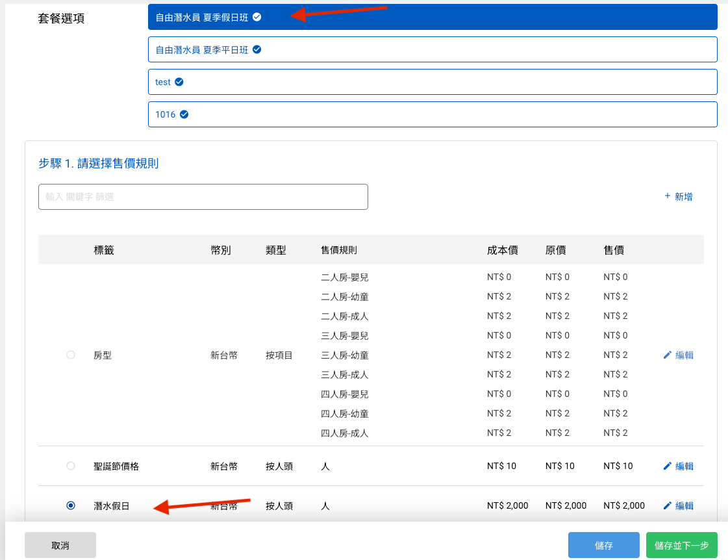Click the check icon beside 夏季假日班
728x560 pixels.
point(257,17)
